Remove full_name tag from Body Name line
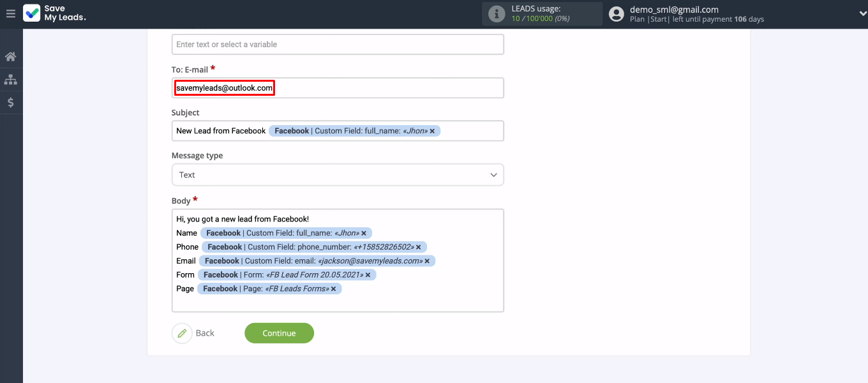868x383 pixels. (x=364, y=233)
